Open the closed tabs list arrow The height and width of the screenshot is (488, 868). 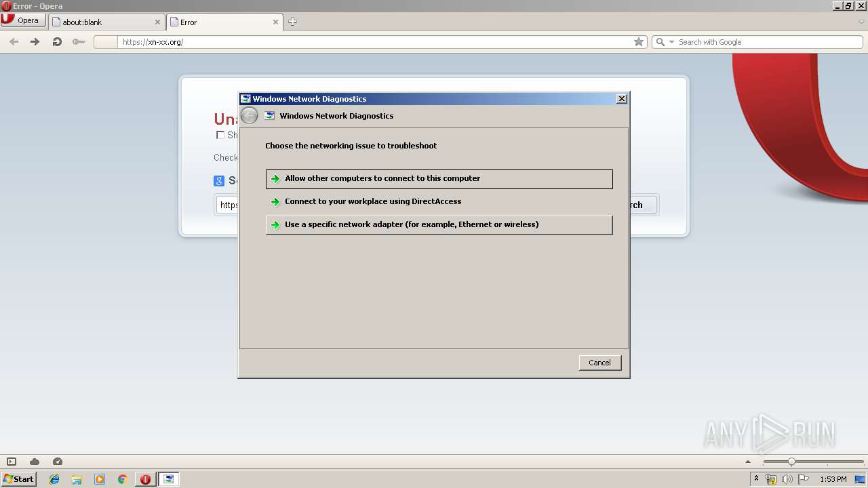coord(861,22)
